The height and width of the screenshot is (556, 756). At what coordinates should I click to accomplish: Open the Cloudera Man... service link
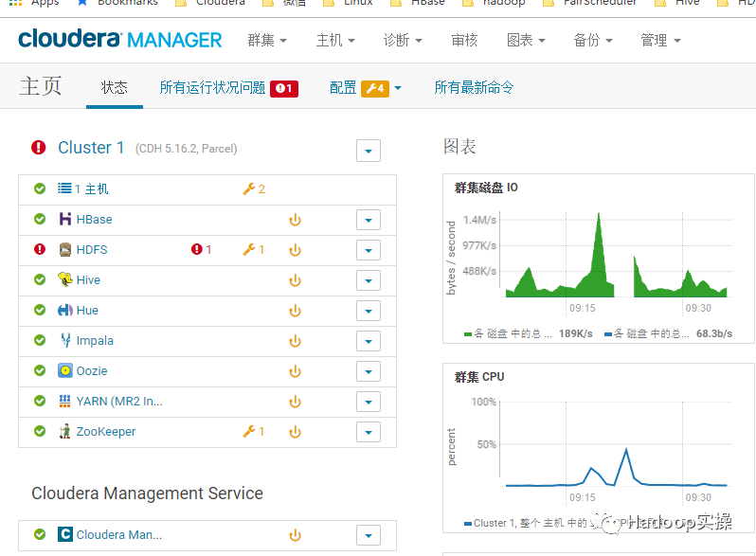[x=119, y=535]
